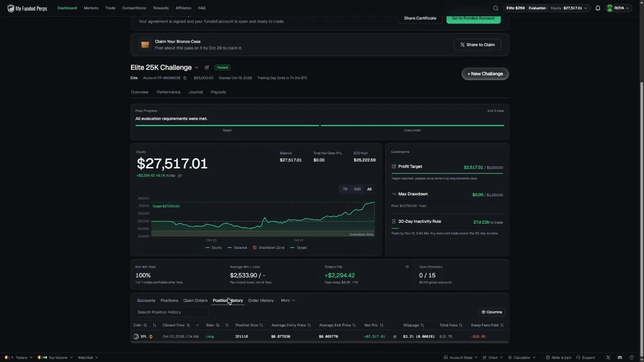The width and height of the screenshot is (644, 362).
Task: Open the Order History tab
Action: coord(261,301)
